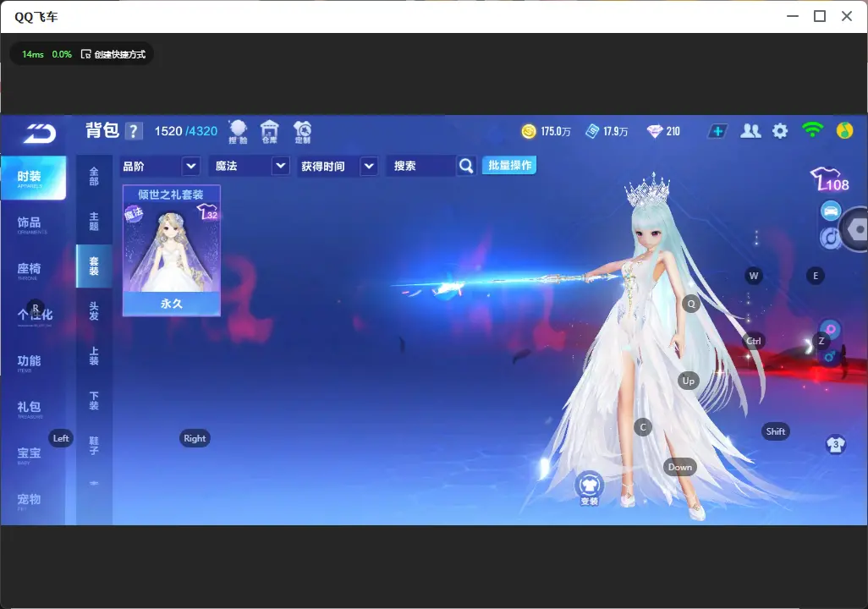Click the green Wi-Fi signal icon
Viewport: 868px width, 609px height.
point(812,130)
